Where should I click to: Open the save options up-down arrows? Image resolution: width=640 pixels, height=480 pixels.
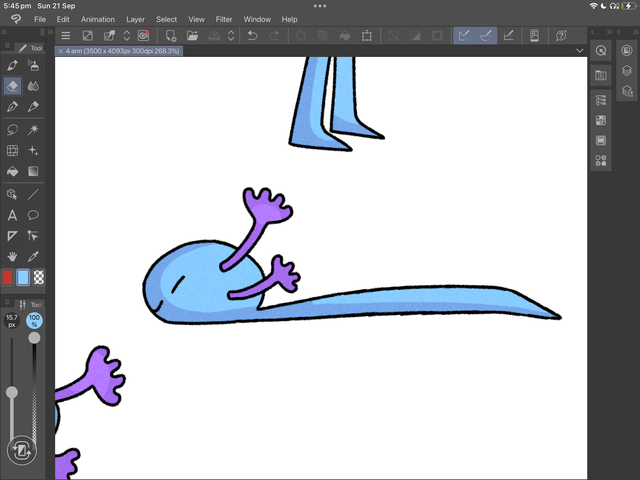pos(232,36)
